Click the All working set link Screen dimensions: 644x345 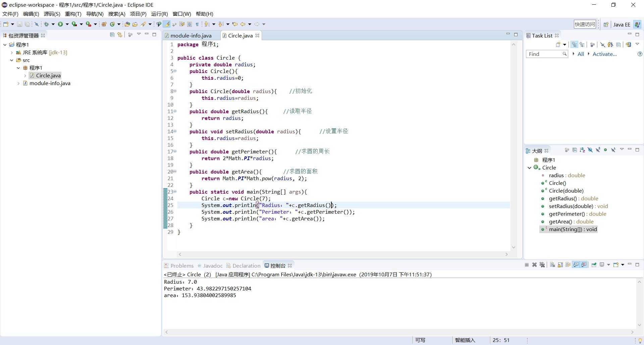(x=581, y=54)
